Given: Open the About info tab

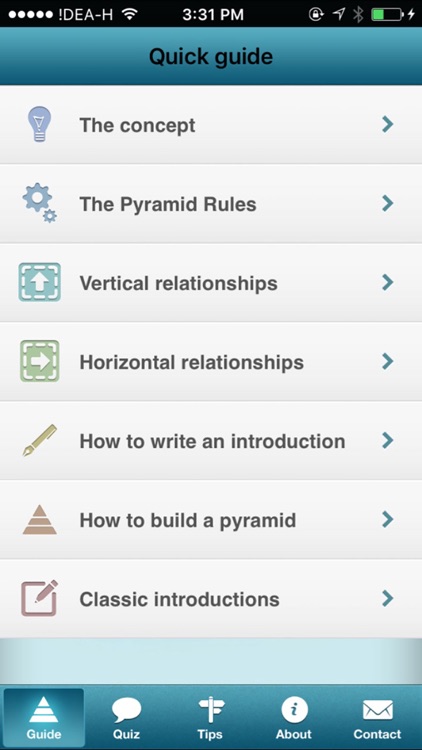Looking at the screenshot, I should (x=294, y=718).
